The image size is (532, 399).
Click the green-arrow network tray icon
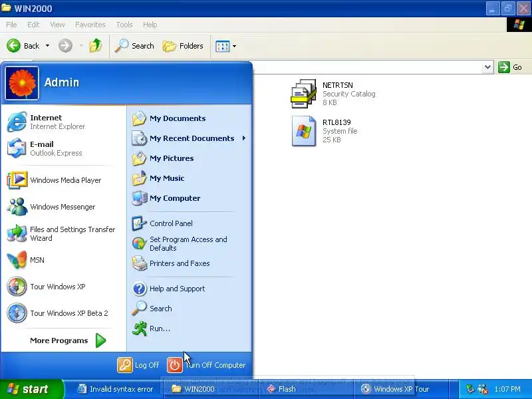470,389
